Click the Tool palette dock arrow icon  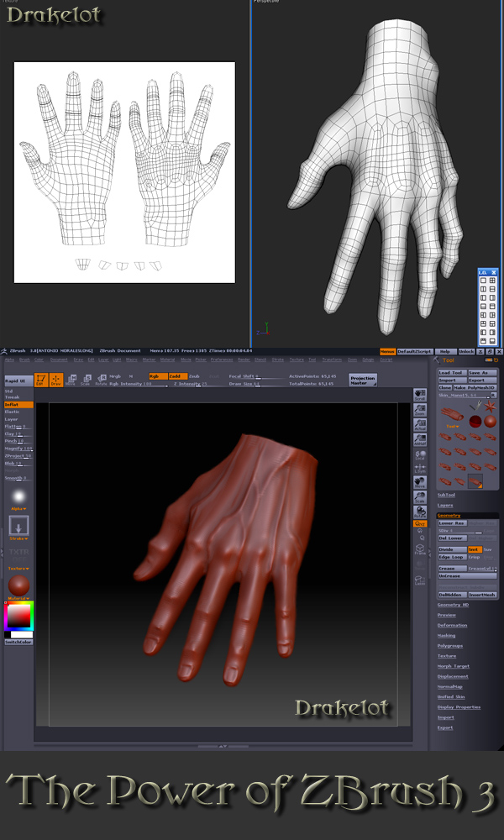point(496,360)
